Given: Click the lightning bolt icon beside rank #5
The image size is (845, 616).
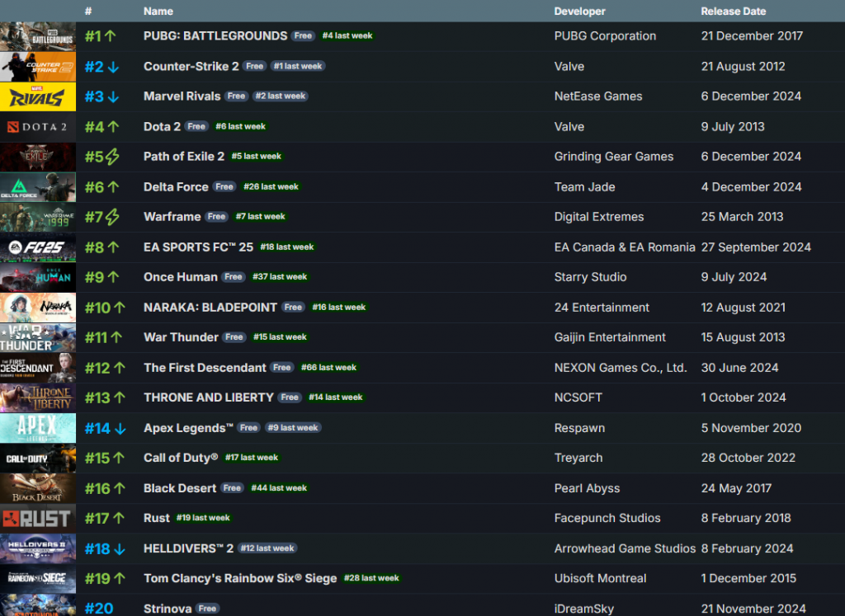Looking at the screenshot, I should point(112,157).
